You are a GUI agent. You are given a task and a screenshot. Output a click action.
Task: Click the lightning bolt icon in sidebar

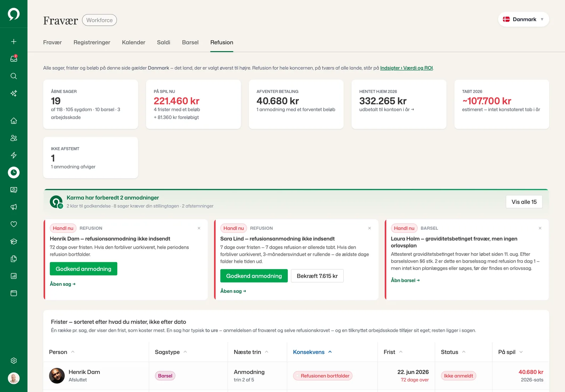pos(14,155)
